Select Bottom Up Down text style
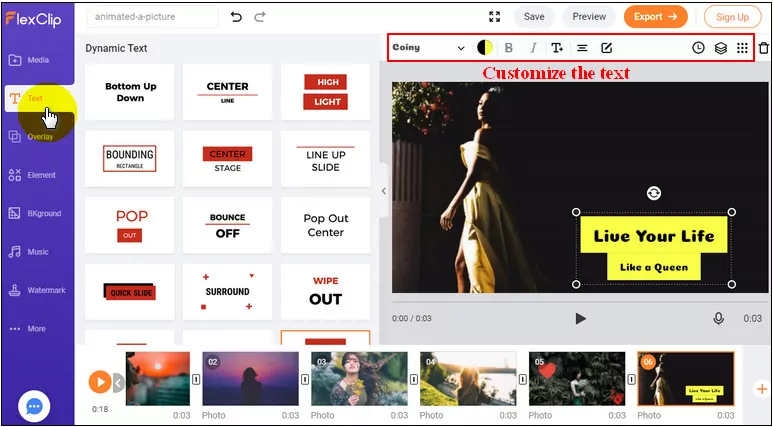This screenshot has width=773, height=427. (x=130, y=92)
